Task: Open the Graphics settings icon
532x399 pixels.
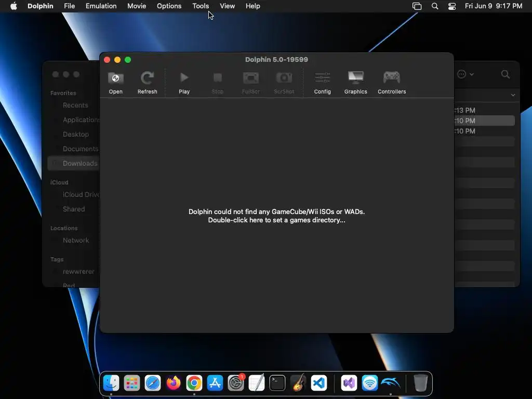Action: pyautogui.click(x=355, y=78)
